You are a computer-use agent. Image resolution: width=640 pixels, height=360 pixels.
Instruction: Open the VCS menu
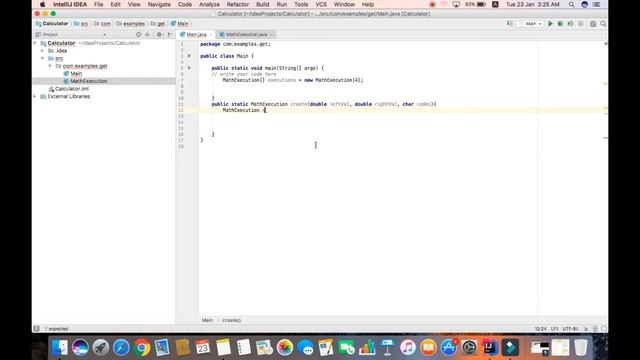321,4
